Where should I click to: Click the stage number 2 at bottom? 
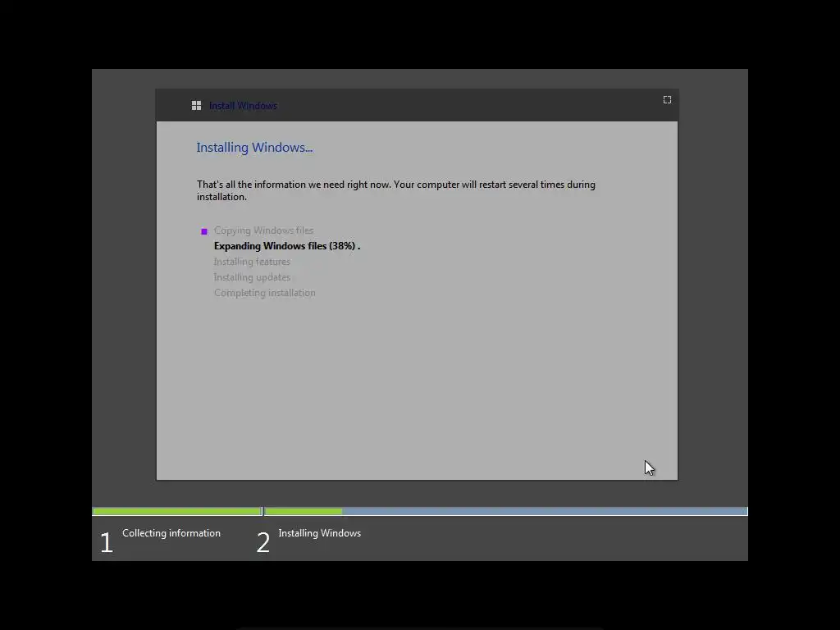tap(263, 542)
